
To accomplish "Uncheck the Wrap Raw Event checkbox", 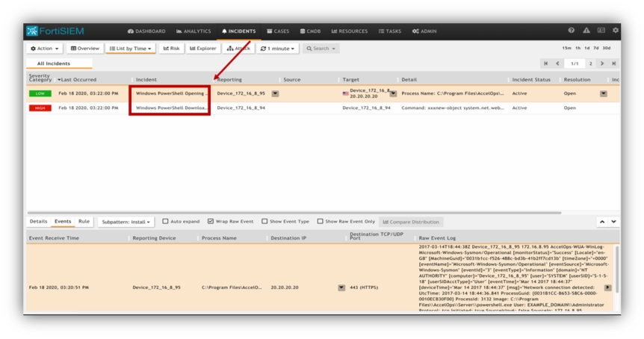I will tap(211, 222).
